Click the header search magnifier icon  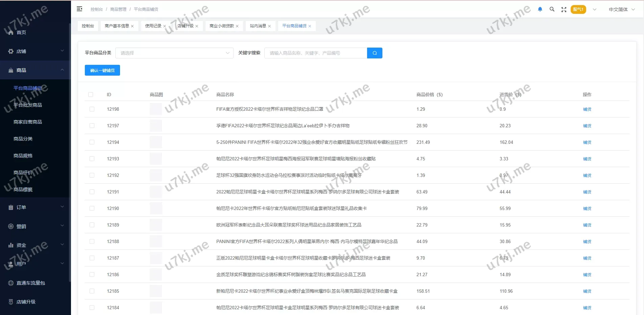[x=552, y=9]
